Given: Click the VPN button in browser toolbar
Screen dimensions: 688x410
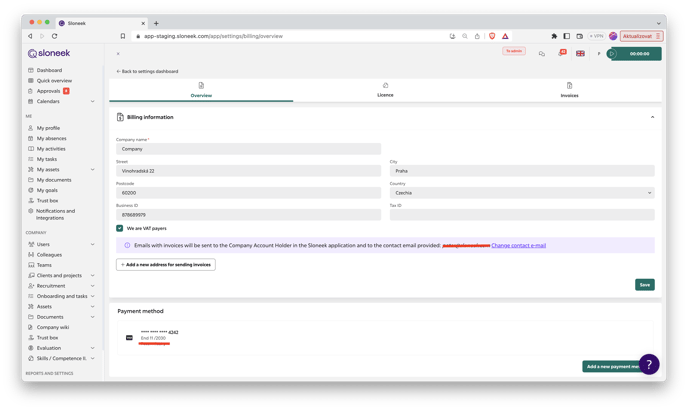Looking at the screenshot, I should (x=596, y=36).
